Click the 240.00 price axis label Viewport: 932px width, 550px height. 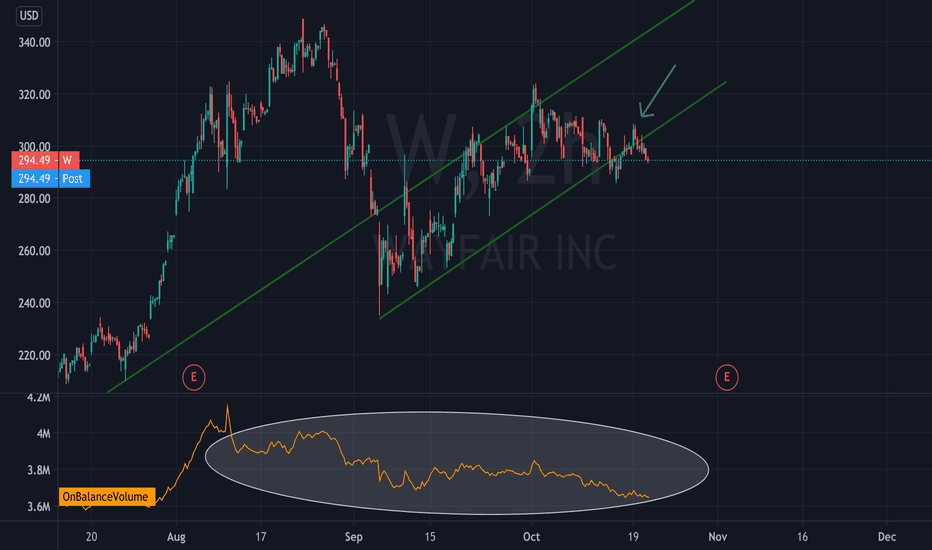point(34,303)
